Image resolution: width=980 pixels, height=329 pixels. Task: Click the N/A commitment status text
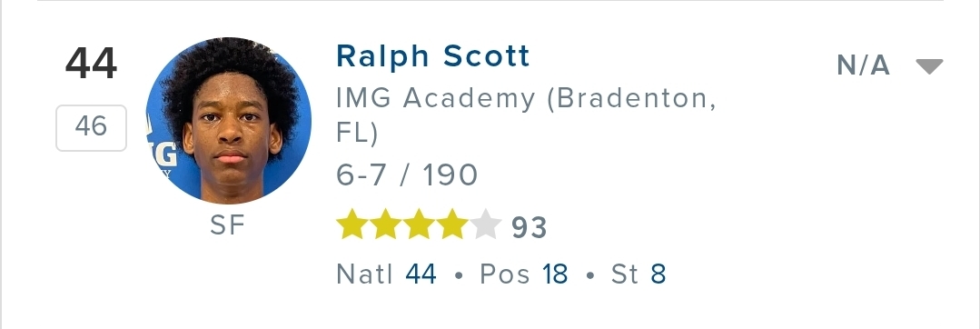[x=863, y=65]
